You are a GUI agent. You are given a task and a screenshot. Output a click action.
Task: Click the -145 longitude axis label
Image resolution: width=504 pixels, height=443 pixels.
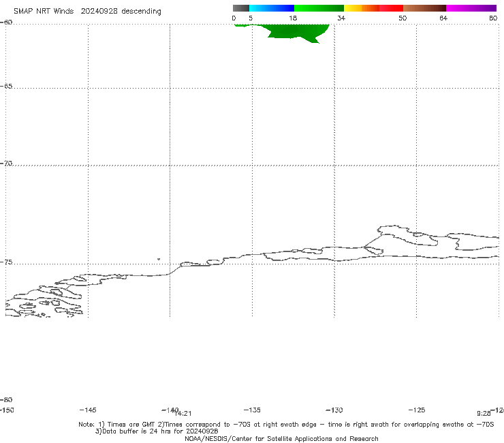(88, 410)
